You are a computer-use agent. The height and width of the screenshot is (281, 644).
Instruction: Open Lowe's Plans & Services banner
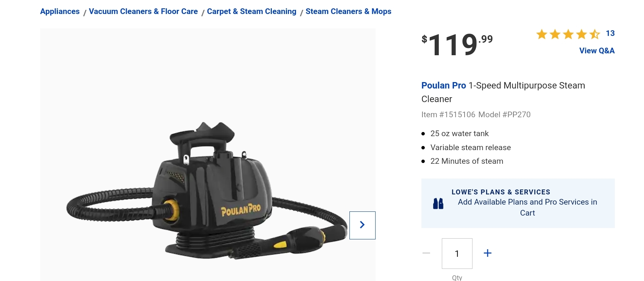click(518, 203)
